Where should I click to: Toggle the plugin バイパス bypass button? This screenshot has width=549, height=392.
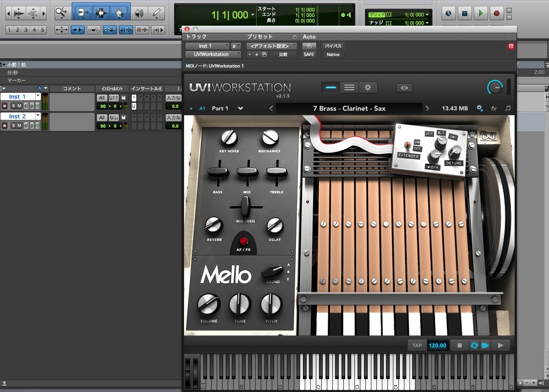333,46
